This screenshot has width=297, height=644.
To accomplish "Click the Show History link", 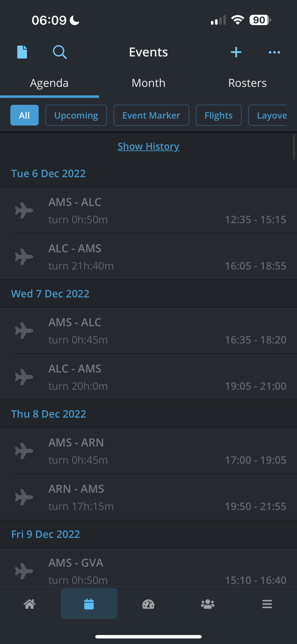I will [148, 146].
